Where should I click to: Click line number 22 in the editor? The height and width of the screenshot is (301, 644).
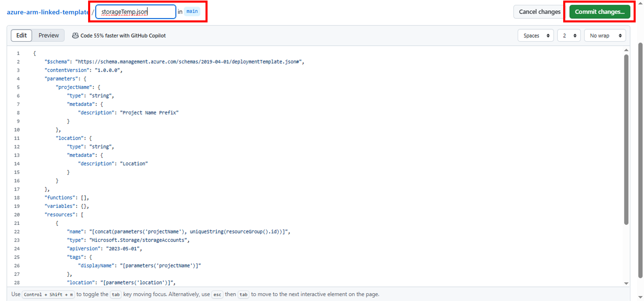point(17,231)
